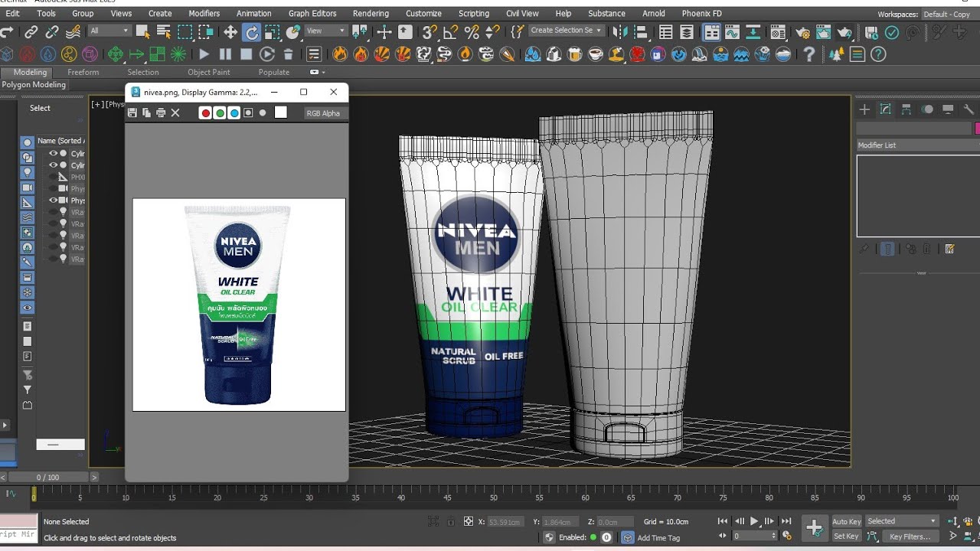The height and width of the screenshot is (551, 980).
Task: Stop the Phoenix FD simulation
Action: pos(246,54)
